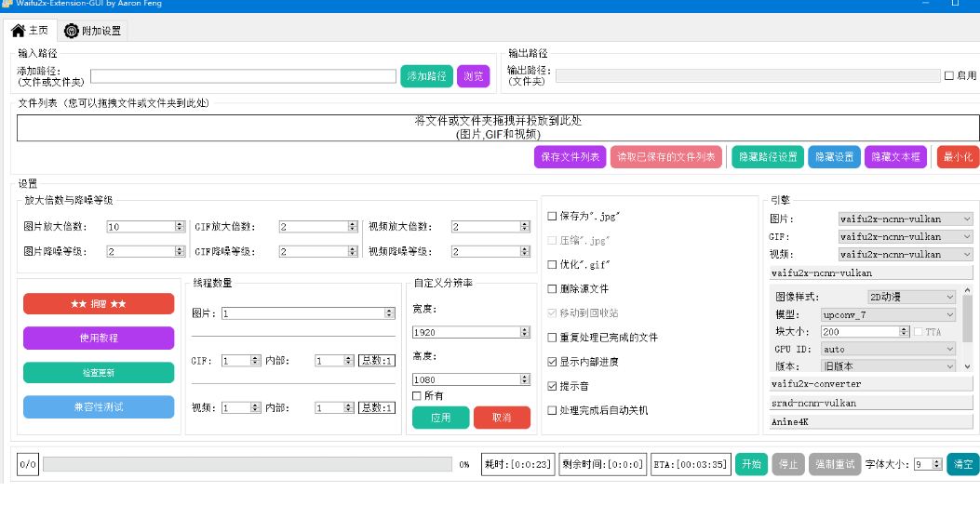
Task: Open GPU ID auto dropdown
Action: coord(888,349)
